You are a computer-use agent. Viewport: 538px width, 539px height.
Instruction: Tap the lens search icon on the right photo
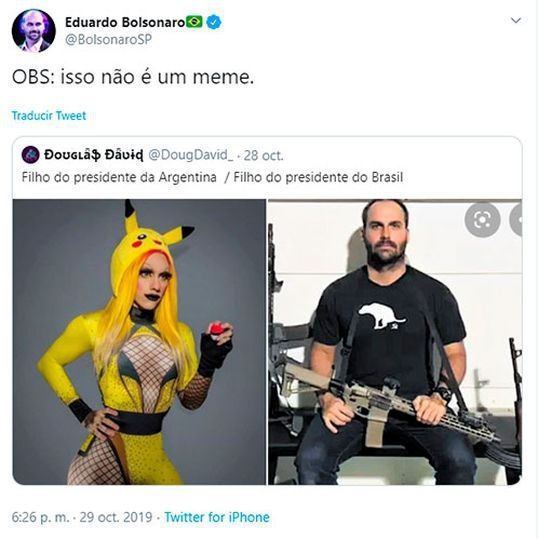pos(482,220)
